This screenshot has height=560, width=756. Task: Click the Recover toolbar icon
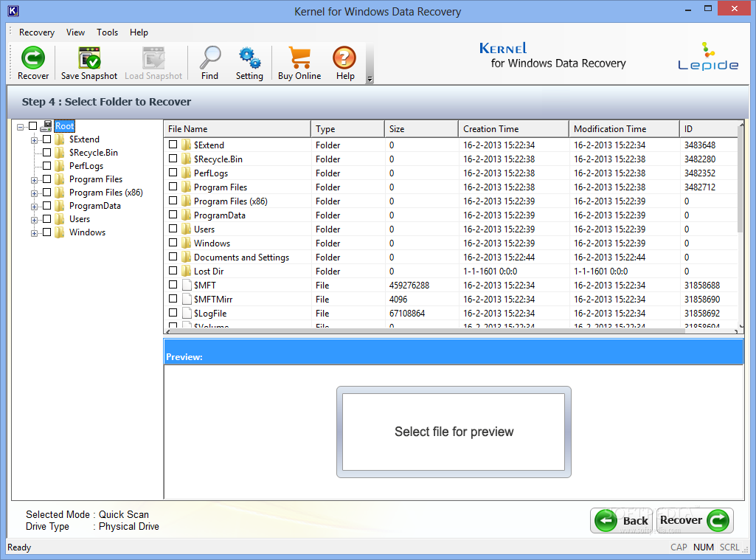[x=32, y=58]
